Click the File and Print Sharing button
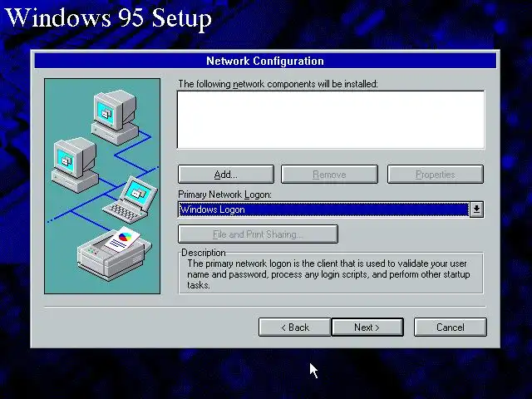Screen dimensions: 532x399 [258, 234]
